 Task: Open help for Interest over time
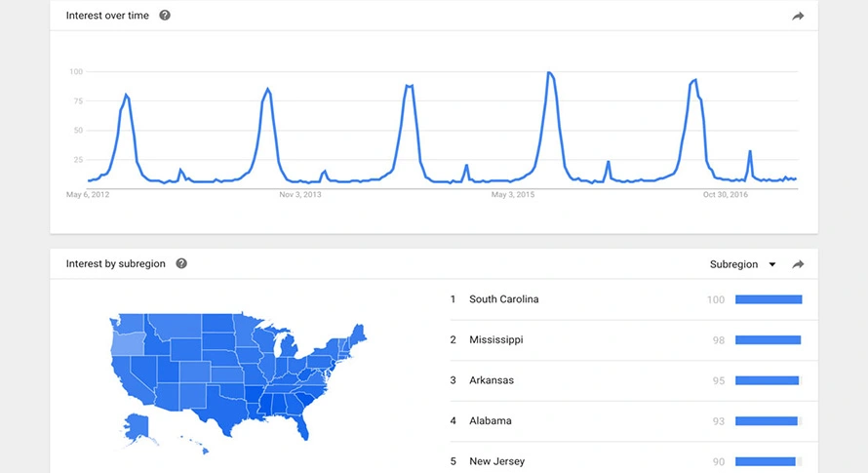pos(165,16)
